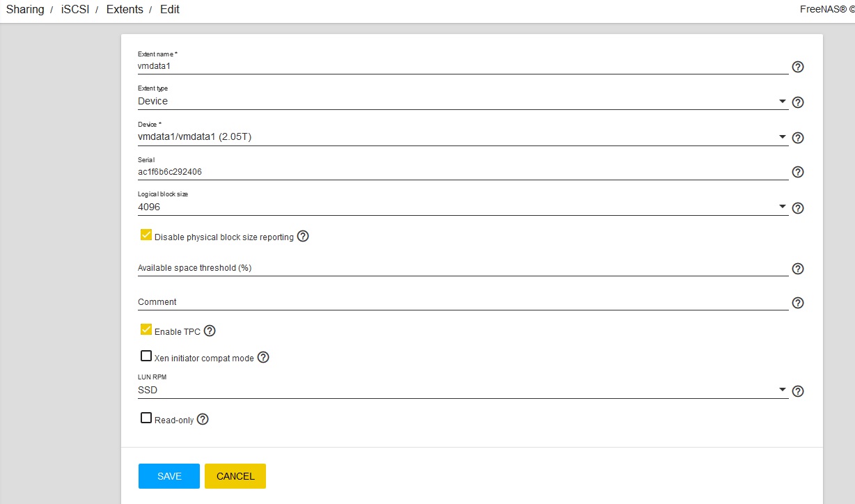Click the SAVE button
This screenshot has width=855, height=504.
coord(169,476)
